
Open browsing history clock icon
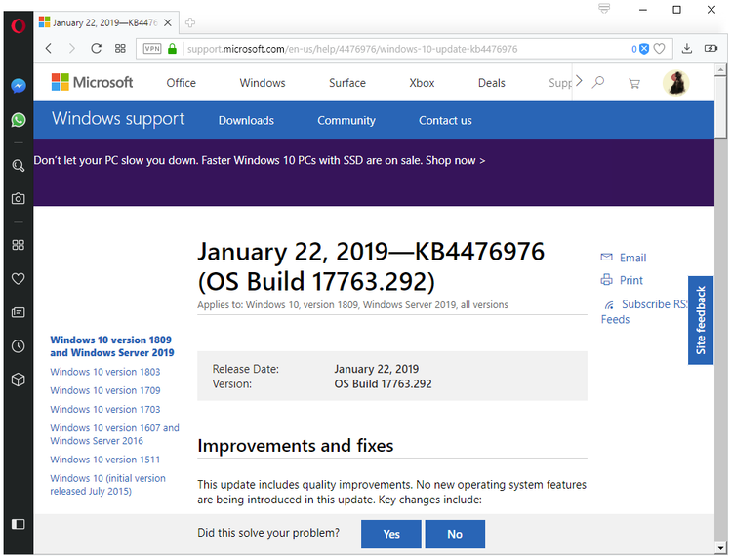coord(19,346)
